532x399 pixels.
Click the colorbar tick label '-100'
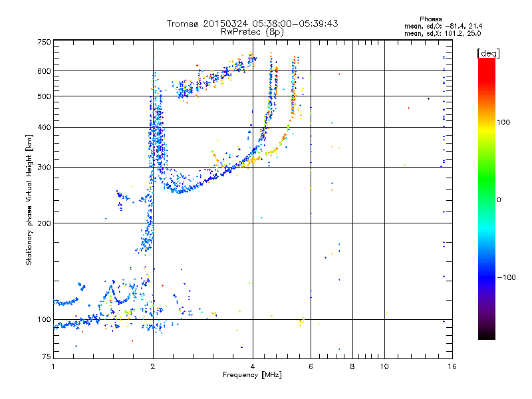506,277
